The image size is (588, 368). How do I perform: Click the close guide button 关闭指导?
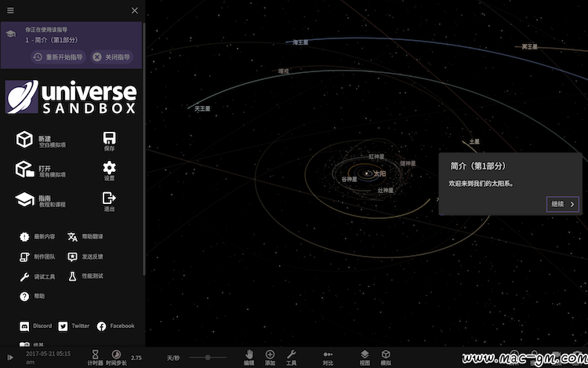112,57
